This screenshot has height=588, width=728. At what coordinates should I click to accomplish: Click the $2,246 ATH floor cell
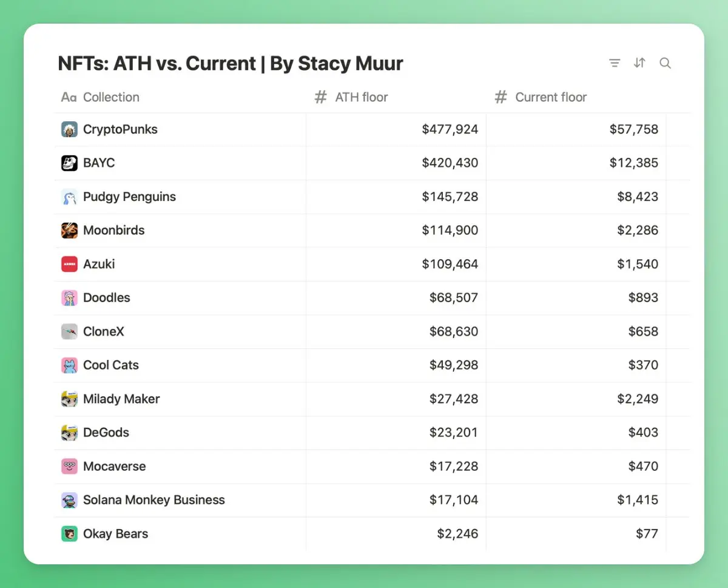[396, 534]
